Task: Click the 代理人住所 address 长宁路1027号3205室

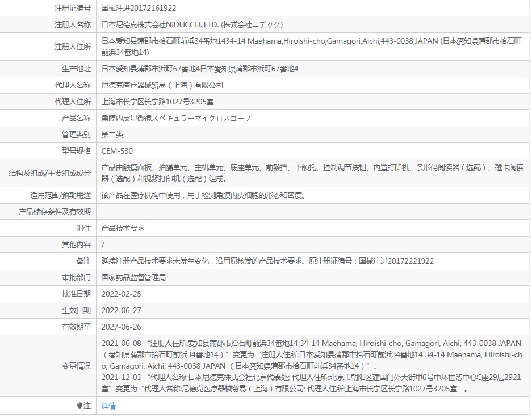Action: tap(157, 102)
